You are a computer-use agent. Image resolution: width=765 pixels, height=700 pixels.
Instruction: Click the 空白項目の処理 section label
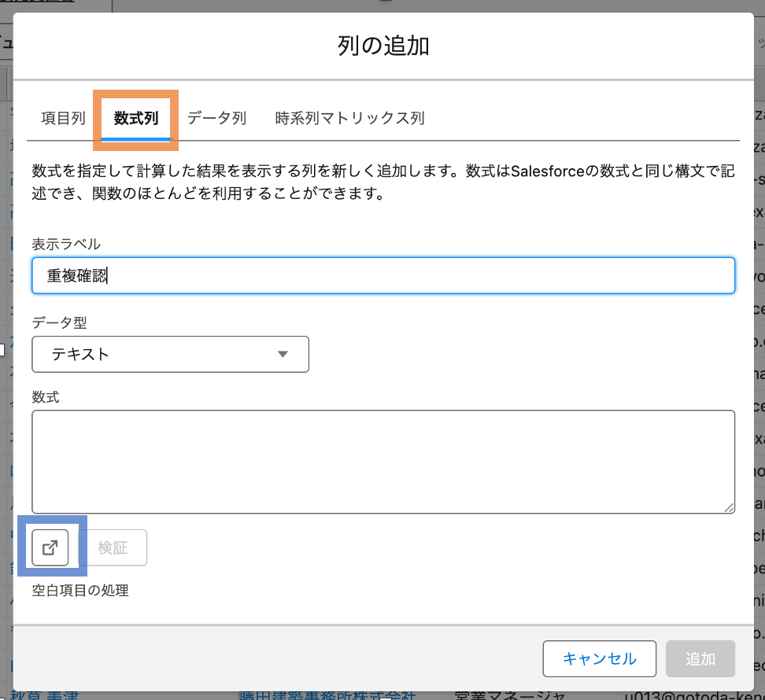[x=80, y=590]
